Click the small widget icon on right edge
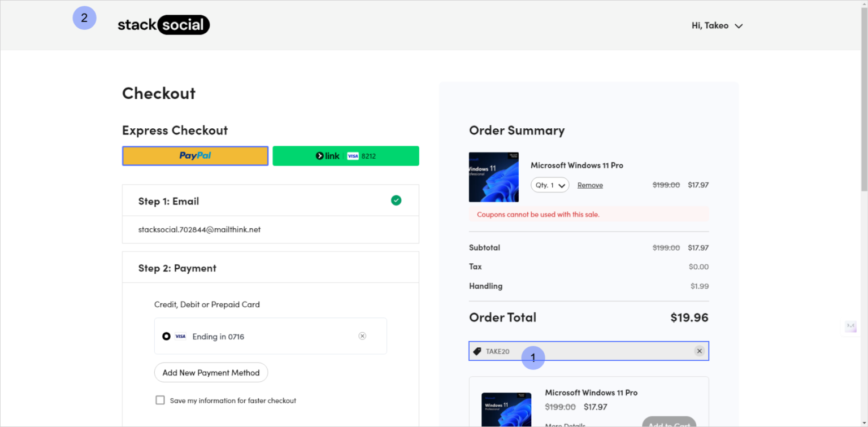 pos(850,326)
